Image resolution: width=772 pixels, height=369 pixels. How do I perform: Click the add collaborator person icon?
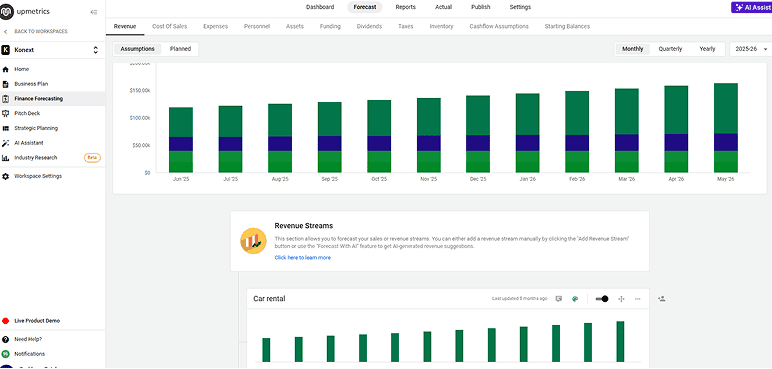point(662,299)
